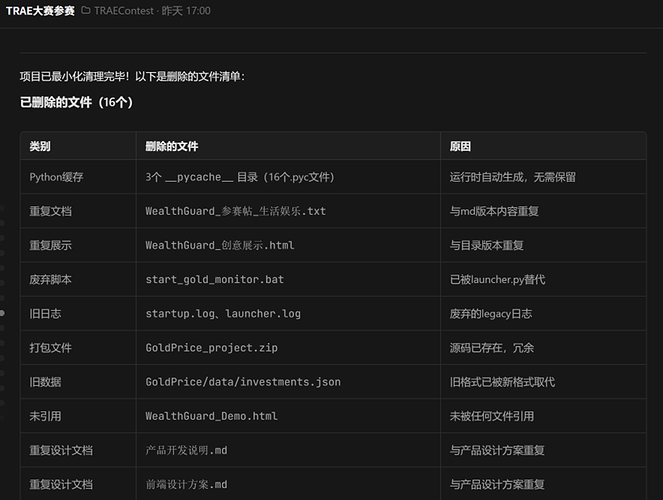Click the 已删除的文件（16个）heading
The image size is (663, 500).
(x=77, y=102)
